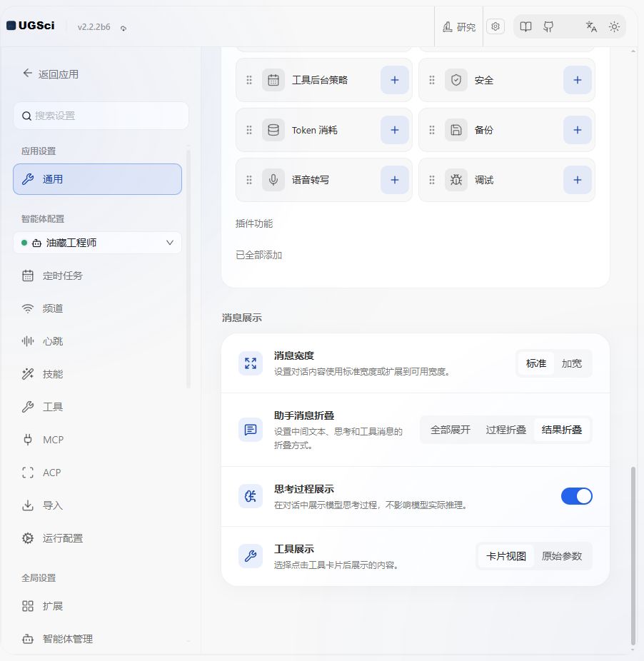Click drag handle of 备份 card

432,130
